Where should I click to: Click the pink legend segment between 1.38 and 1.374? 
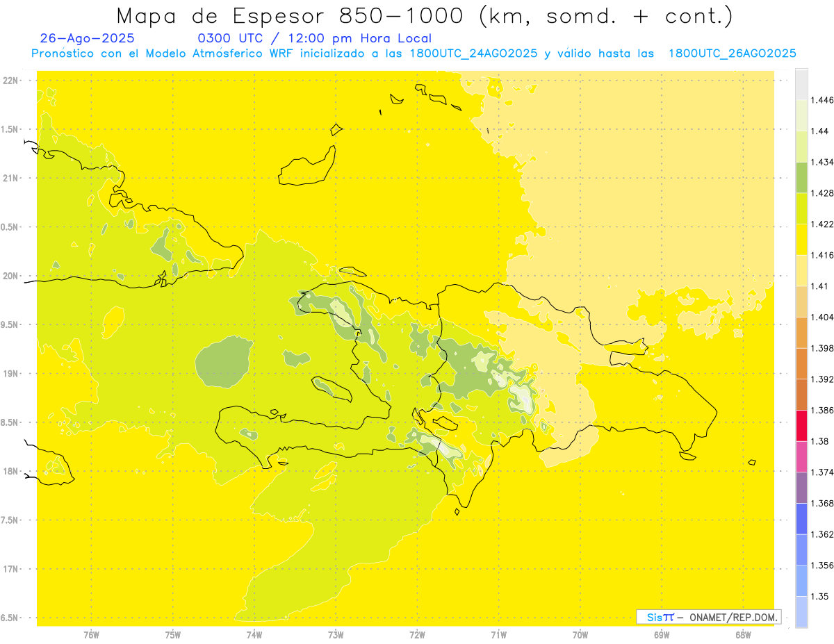pos(801,456)
